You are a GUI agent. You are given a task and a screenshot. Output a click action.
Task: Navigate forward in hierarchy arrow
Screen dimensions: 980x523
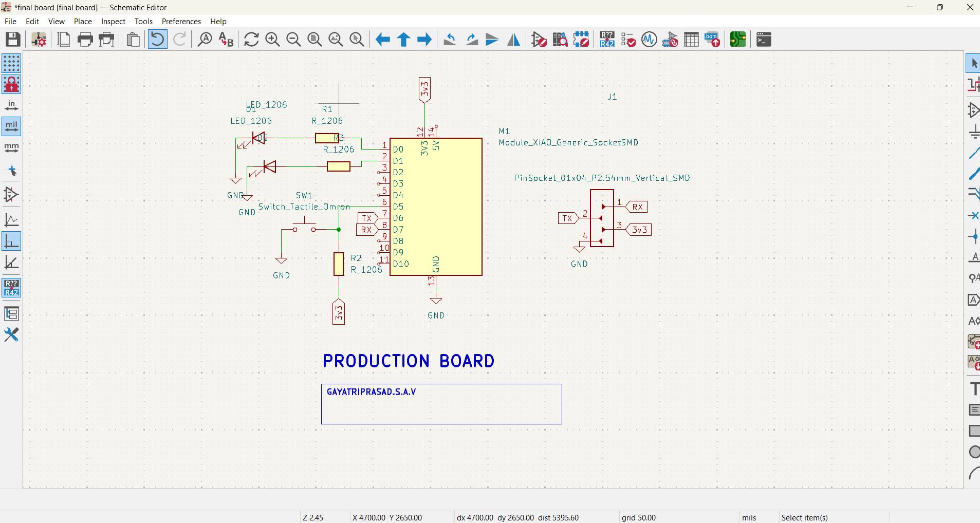424,40
